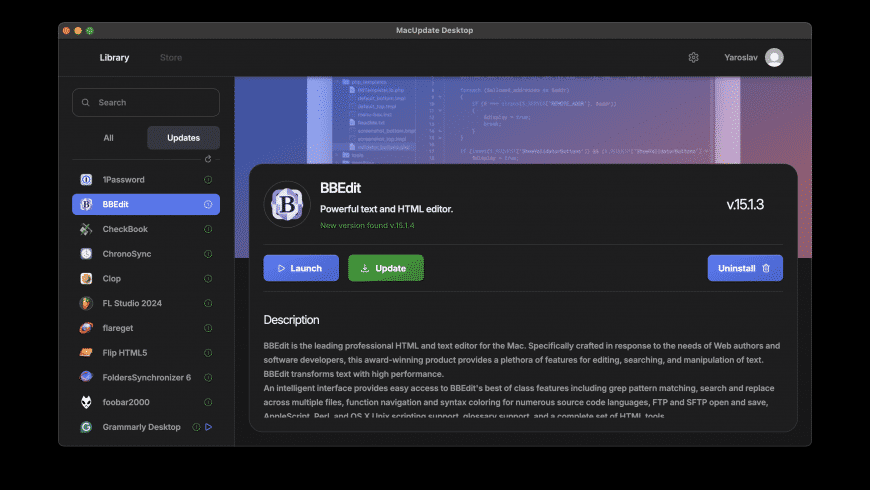Screen dimensions: 870x490
Task: Click the FL Studio 2024 app icon
Action: (x=86, y=303)
